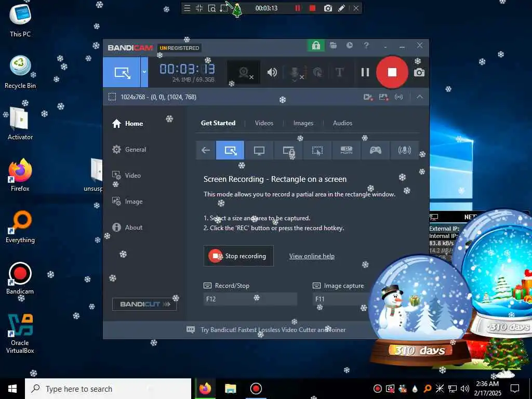Select specific window recording mode icon
The width and height of the screenshot is (532, 399).
point(288,150)
